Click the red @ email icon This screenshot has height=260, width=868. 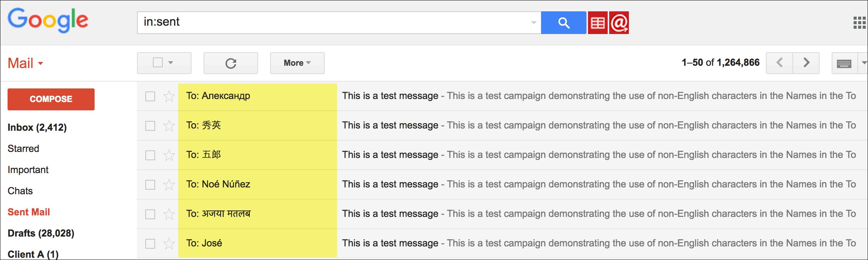coord(619,23)
